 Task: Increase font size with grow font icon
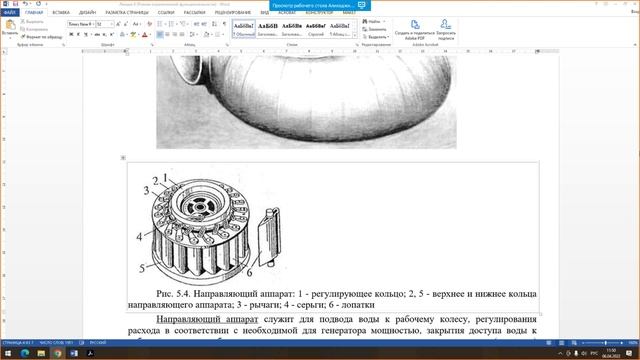[x=118, y=24]
